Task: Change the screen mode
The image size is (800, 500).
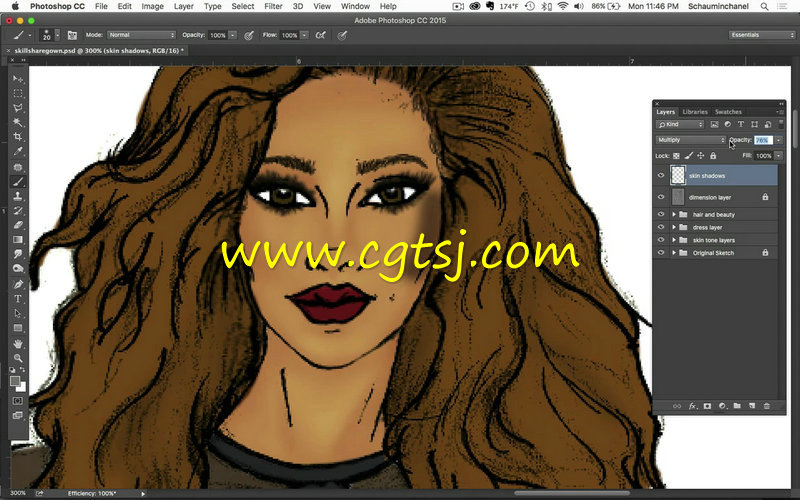Action: 18,415
